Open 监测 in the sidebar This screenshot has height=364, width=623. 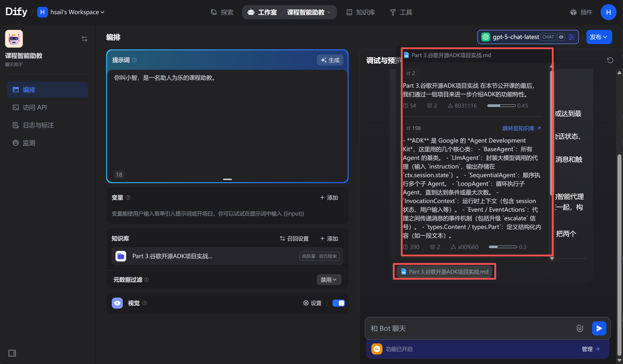pyautogui.click(x=47, y=143)
